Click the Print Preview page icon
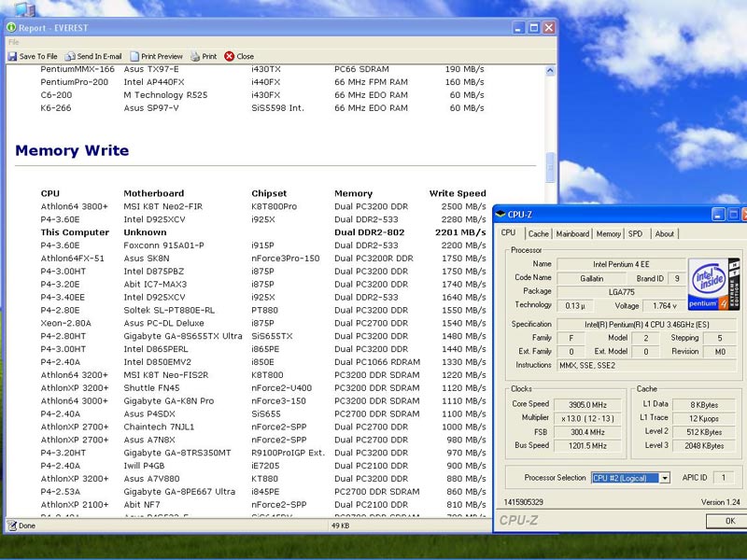 coord(134,56)
